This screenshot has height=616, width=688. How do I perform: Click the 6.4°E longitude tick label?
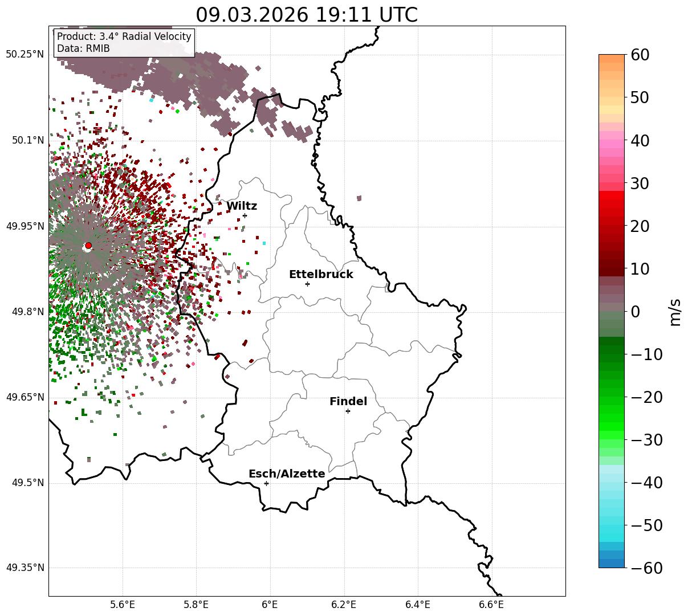(x=418, y=605)
